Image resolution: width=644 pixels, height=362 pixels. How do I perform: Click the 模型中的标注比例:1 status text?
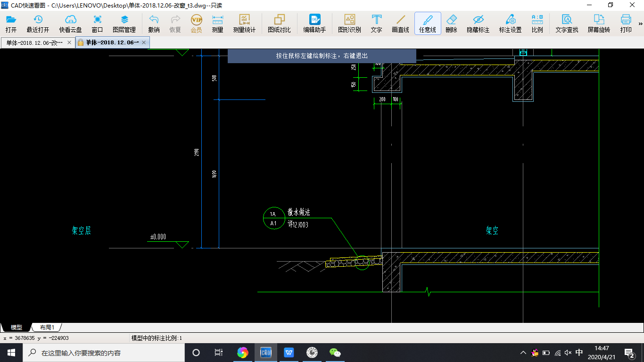157,338
